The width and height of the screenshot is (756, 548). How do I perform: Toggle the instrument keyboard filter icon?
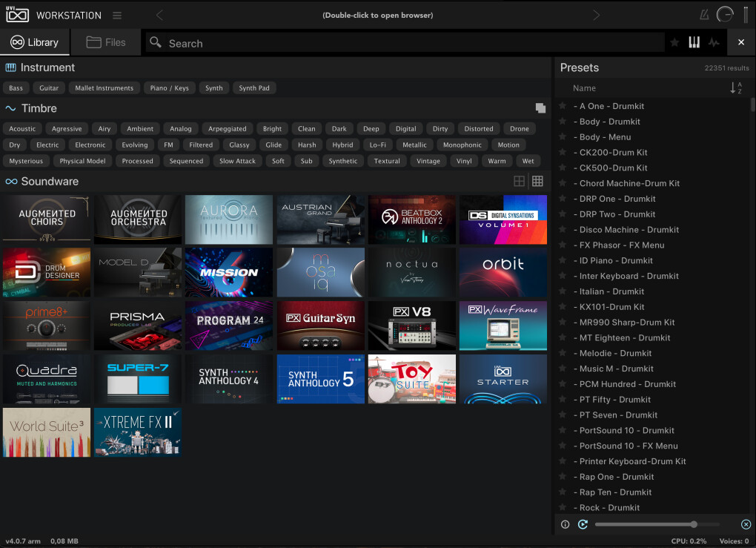point(694,42)
